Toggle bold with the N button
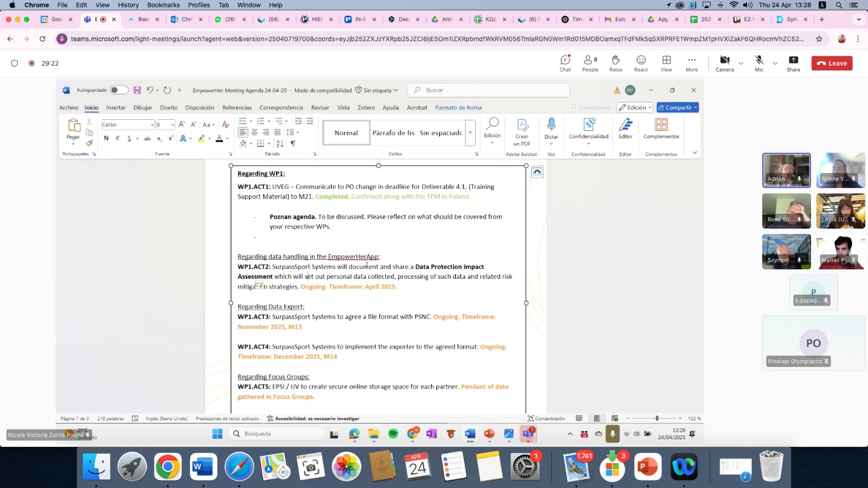The height and width of the screenshot is (488, 868). click(x=106, y=138)
